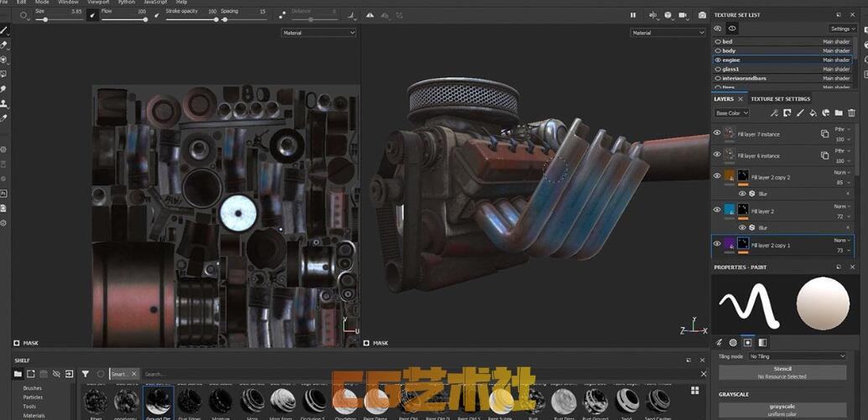868x420 pixels.
Task: Click the symmetry icon in viewport toolbar
Action: point(370,15)
